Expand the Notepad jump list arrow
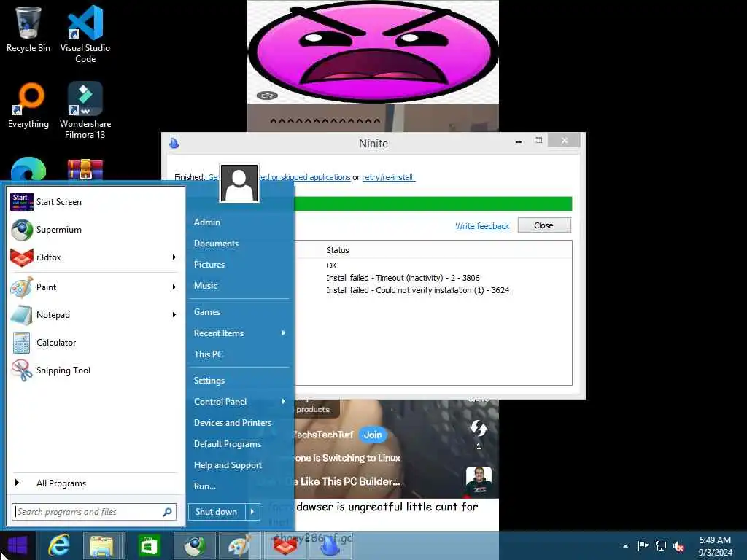Image resolution: width=747 pixels, height=560 pixels. tap(174, 315)
